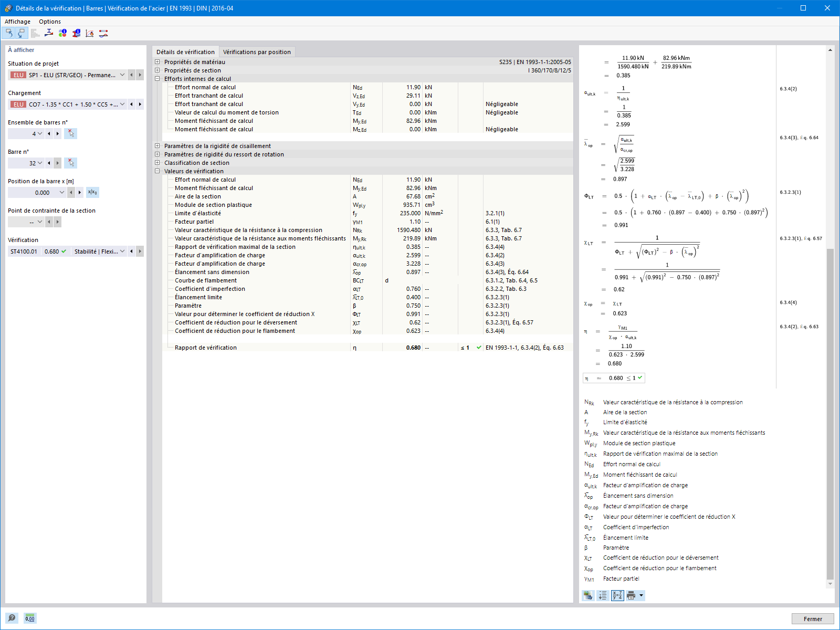Go to previous Chargement
840x630 pixels.
pyautogui.click(x=131, y=104)
